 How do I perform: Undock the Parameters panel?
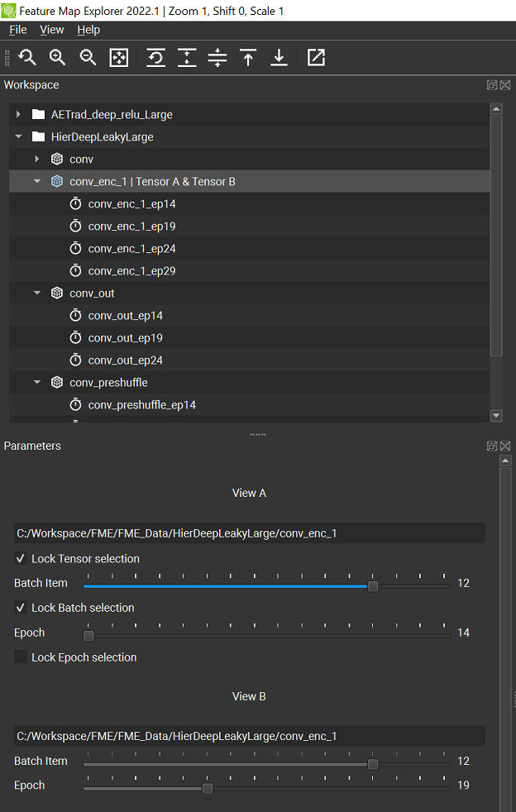[x=492, y=446]
